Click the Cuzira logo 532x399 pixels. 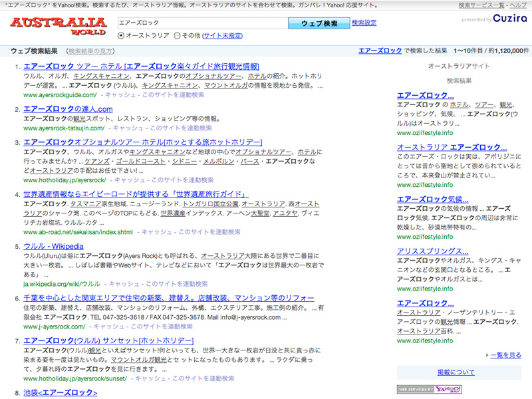(509, 19)
